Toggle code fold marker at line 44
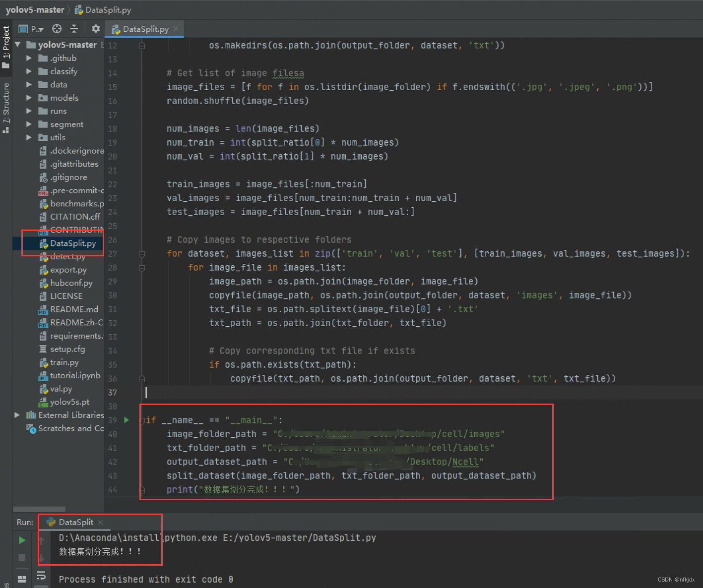703x588 pixels. click(x=142, y=490)
